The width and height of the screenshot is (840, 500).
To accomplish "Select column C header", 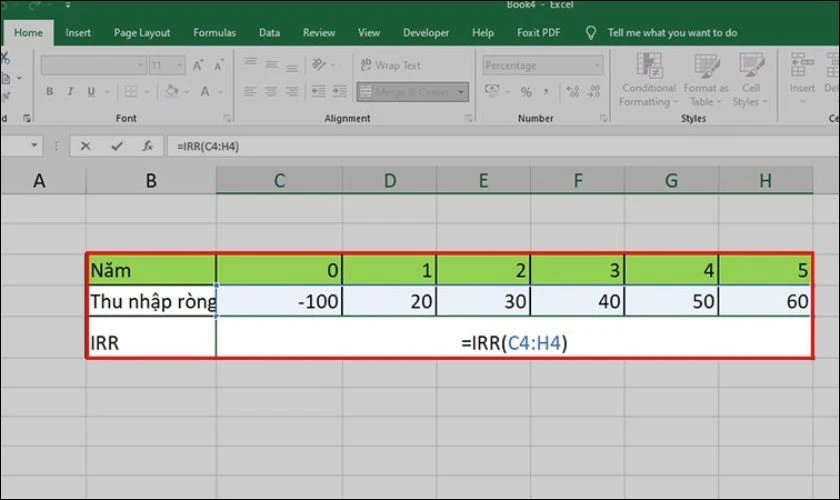I will (279, 180).
